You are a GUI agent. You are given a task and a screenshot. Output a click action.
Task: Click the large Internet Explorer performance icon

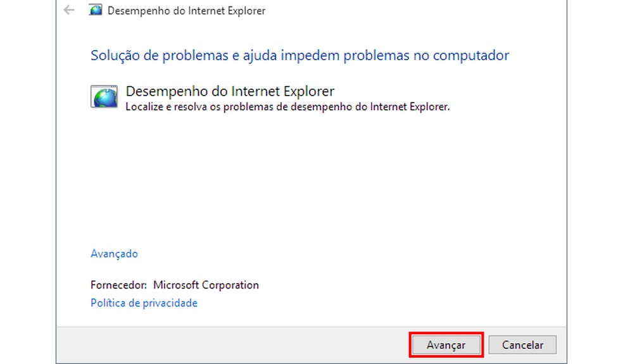(x=104, y=97)
